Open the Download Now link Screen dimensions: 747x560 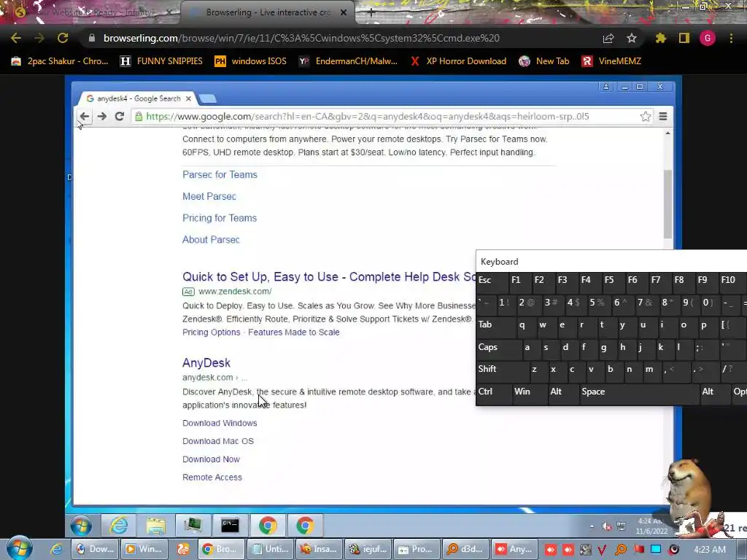211,459
